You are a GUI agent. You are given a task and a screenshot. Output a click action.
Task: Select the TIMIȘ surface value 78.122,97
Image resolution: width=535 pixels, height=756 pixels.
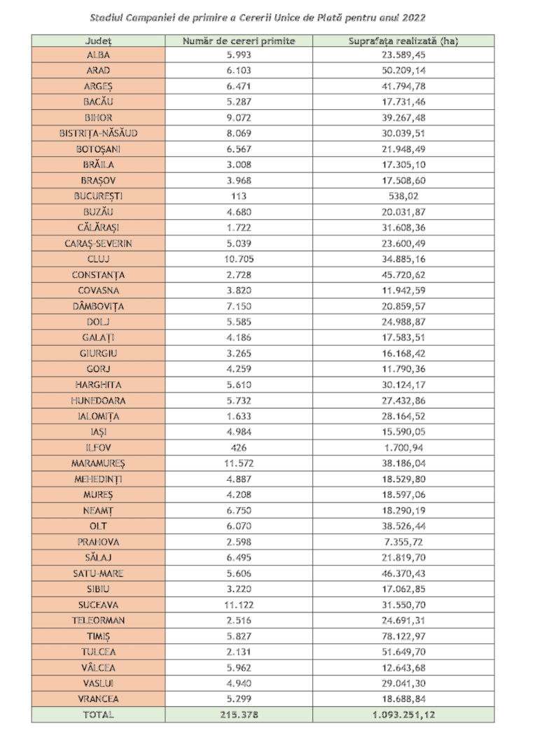(403, 636)
